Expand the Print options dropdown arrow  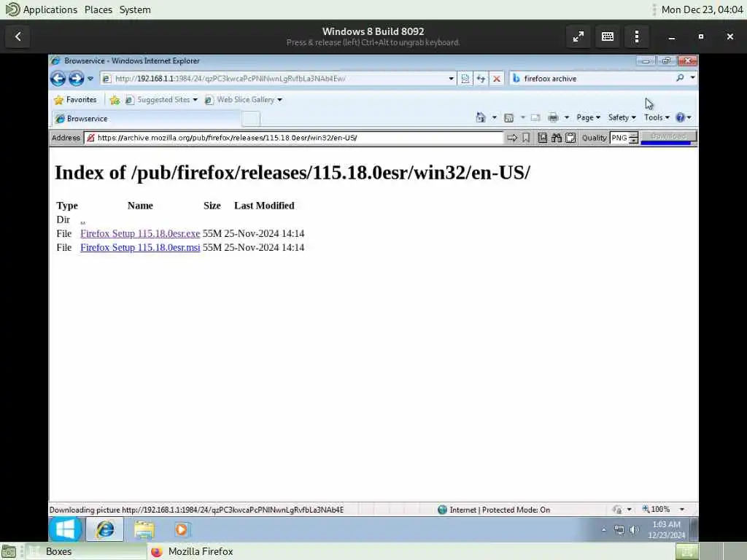[x=566, y=117]
